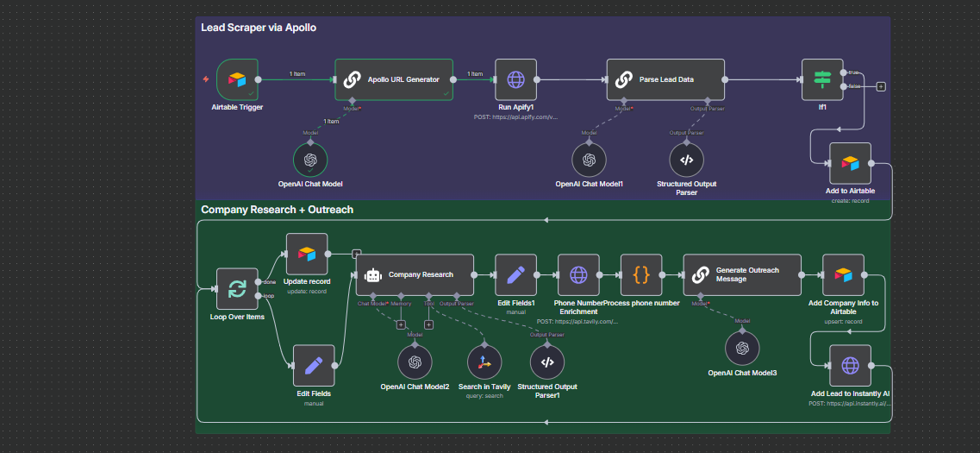Screen dimensions: 980x453
Task: Open the Structured Output Parser1 node
Action: click(547, 362)
